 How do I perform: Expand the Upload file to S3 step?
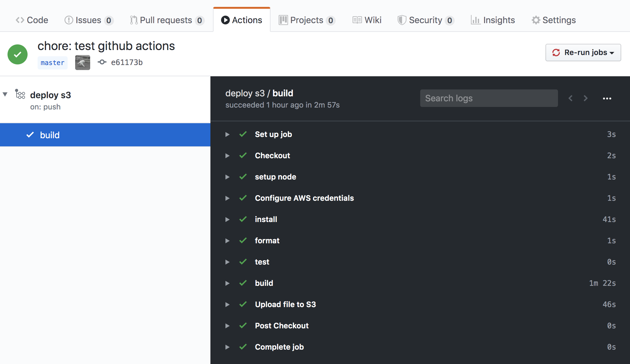tap(227, 305)
